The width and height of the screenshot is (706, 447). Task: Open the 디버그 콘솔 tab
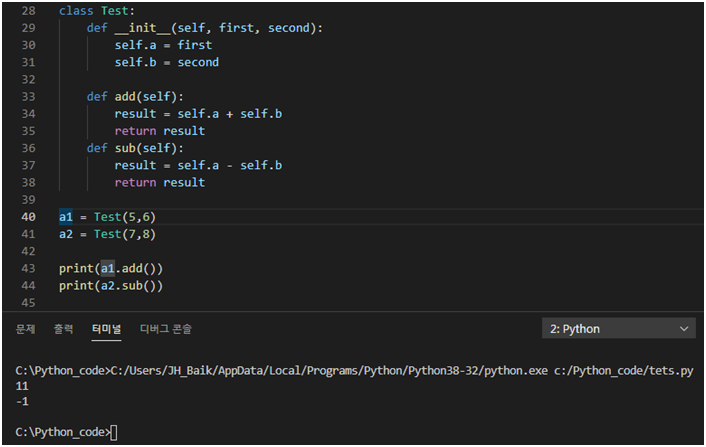(x=166, y=329)
